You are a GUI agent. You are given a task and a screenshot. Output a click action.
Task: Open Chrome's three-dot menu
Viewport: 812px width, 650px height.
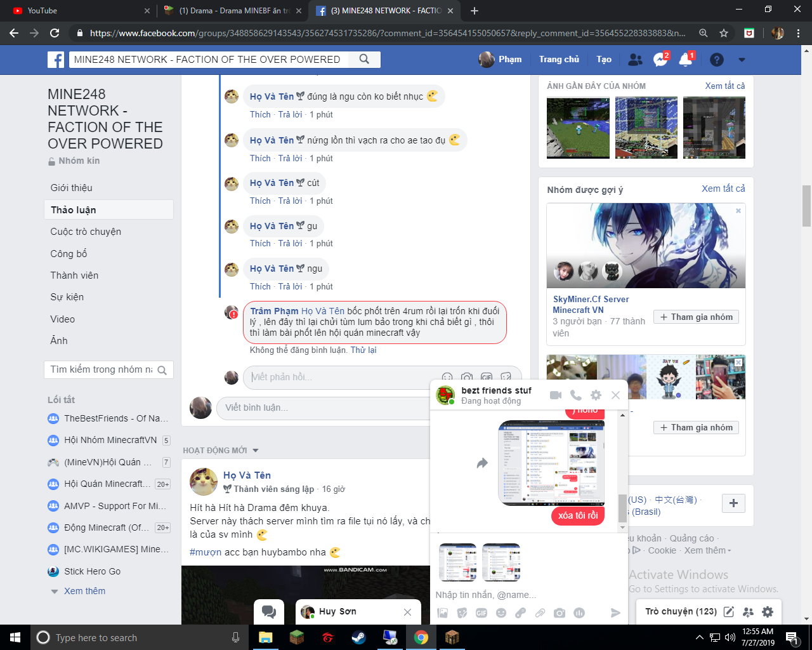799,33
